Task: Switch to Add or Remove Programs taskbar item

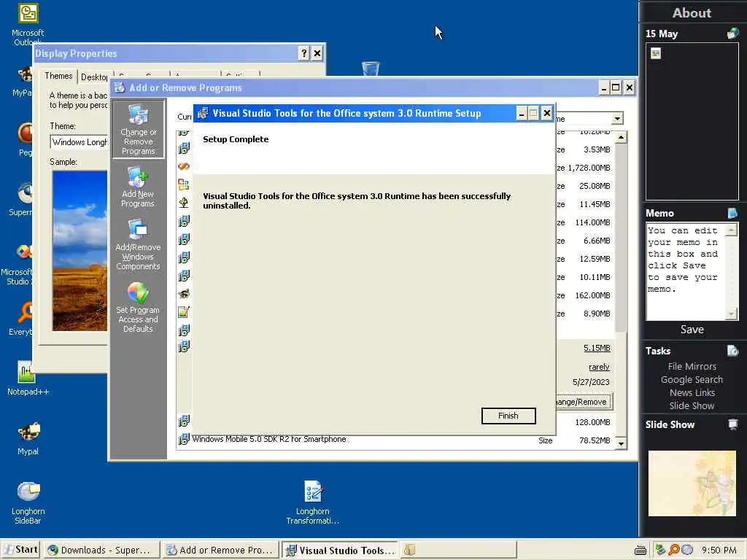Action: [x=220, y=550]
